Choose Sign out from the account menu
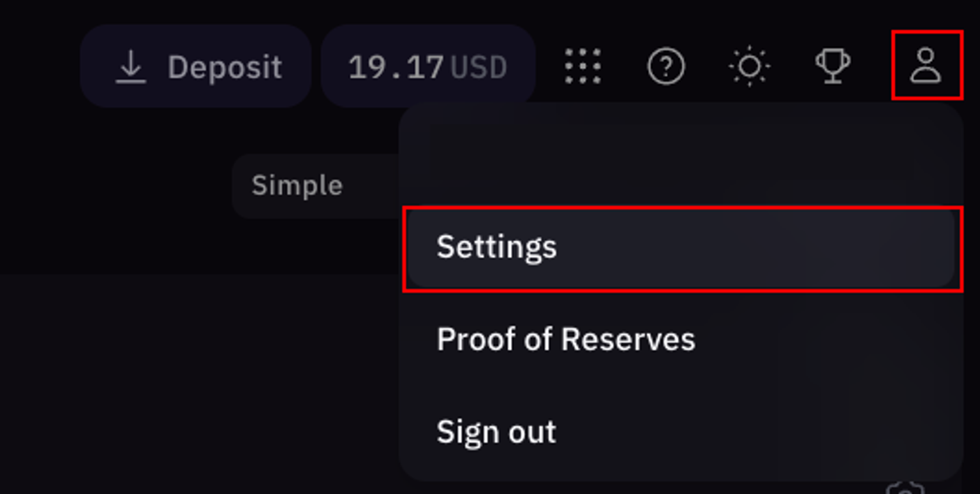 click(x=681, y=432)
